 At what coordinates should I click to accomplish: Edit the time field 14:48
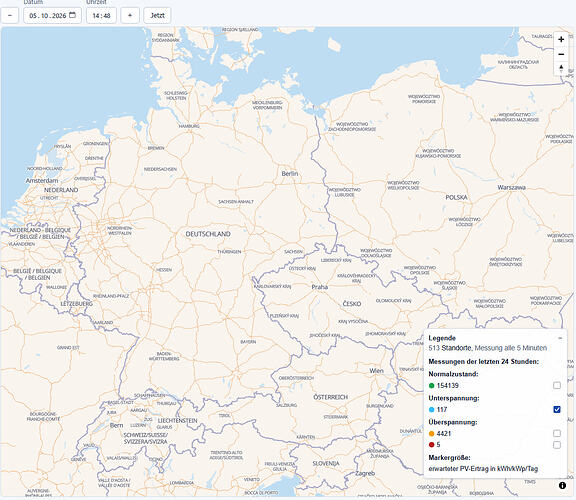coord(101,15)
